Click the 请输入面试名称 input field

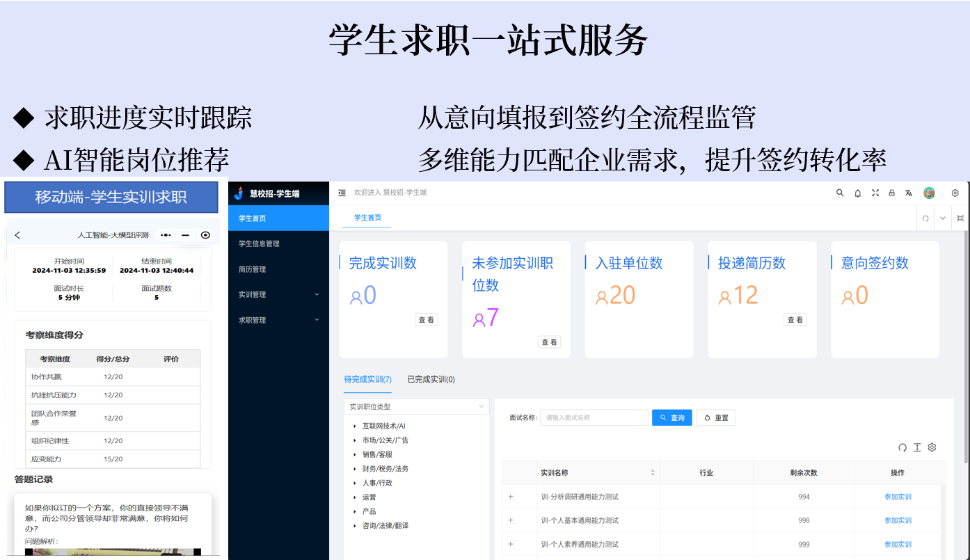click(x=594, y=418)
